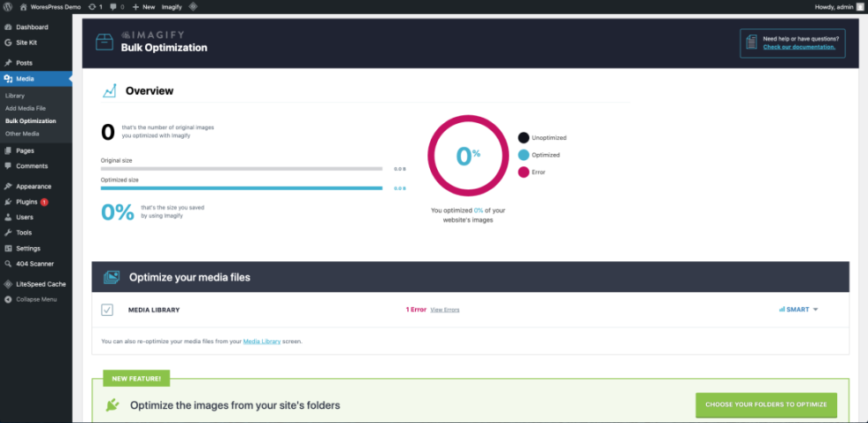Viewport: 868px width, 423px height.
Task: Click the New Feature! green label
Action: point(136,379)
